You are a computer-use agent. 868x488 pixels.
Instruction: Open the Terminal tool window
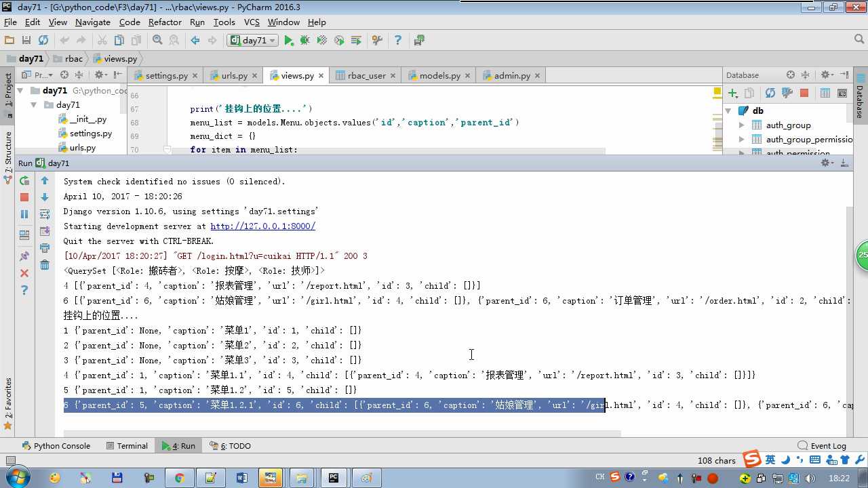coord(127,446)
